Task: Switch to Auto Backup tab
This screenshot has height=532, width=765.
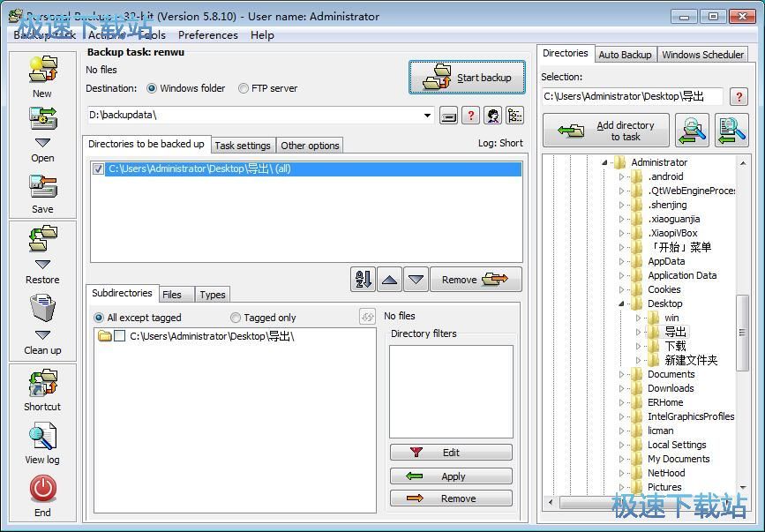Action: 625,55
